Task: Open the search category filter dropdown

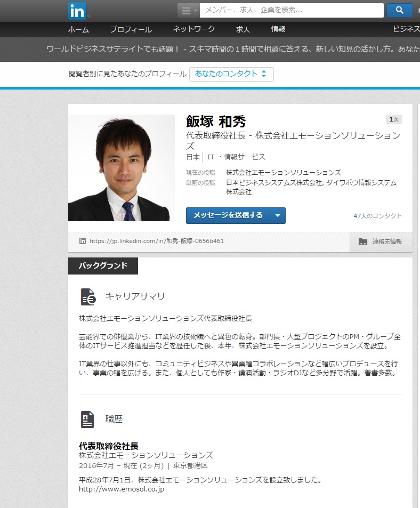Action: tap(189, 10)
